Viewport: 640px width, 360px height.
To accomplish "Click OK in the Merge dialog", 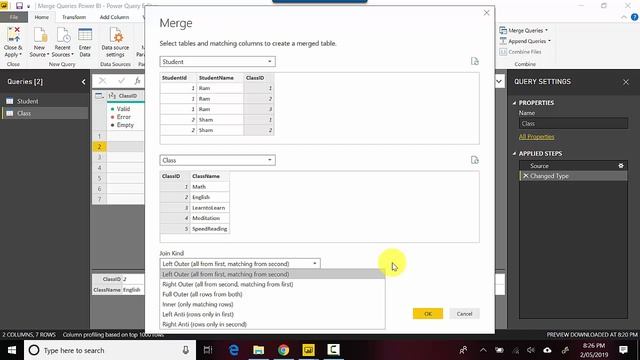I will (x=428, y=313).
